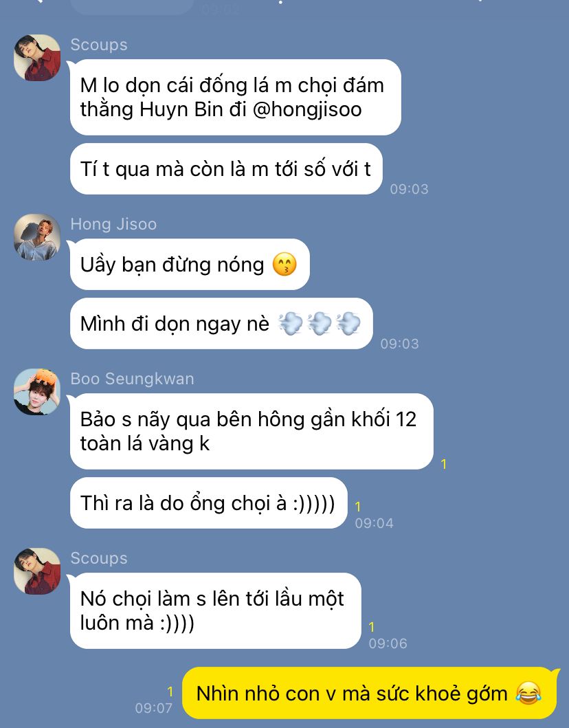This screenshot has width=569, height=728.
Task: Tap the message about 'khối 12 toàn lá vàng'
Action: [252, 431]
